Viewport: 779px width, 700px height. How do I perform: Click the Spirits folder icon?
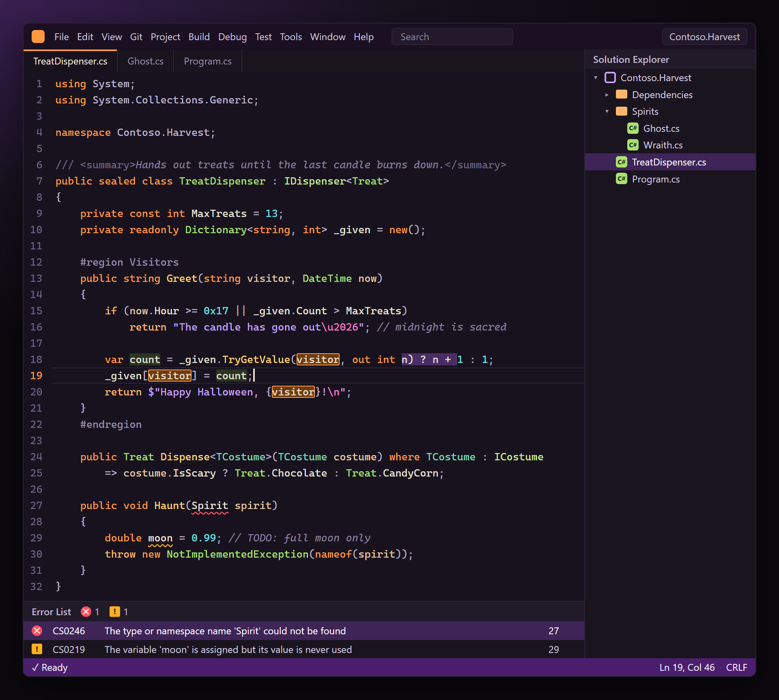pos(621,111)
